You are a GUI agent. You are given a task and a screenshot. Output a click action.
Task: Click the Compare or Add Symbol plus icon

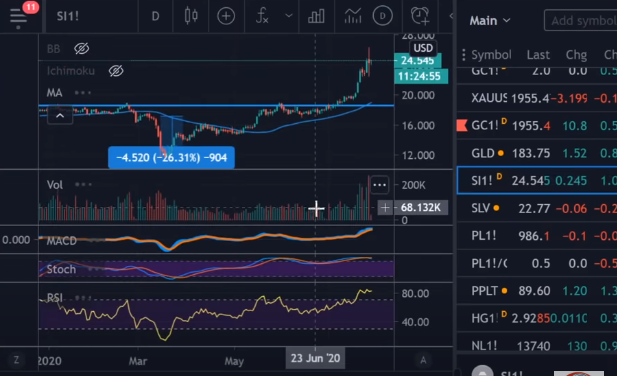(226, 16)
